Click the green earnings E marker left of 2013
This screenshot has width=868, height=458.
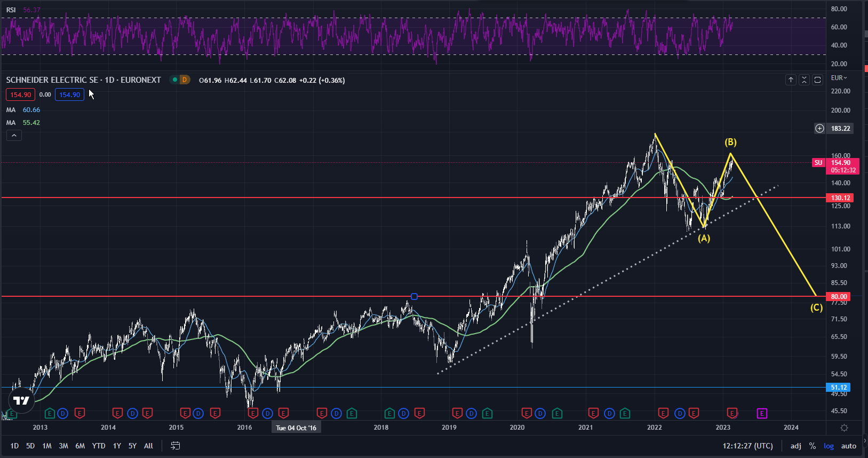[12, 413]
